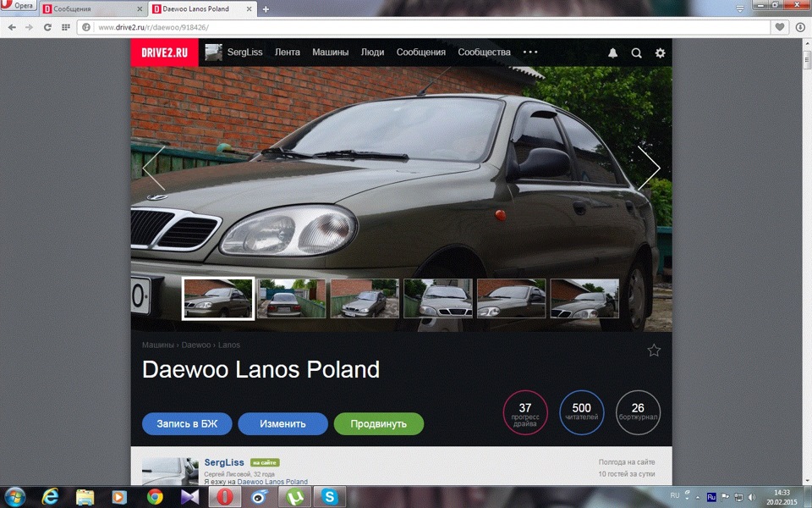Select first highlighted car thumbnail
The height and width of the screenshot is (508, 812).
coord(218,299)
